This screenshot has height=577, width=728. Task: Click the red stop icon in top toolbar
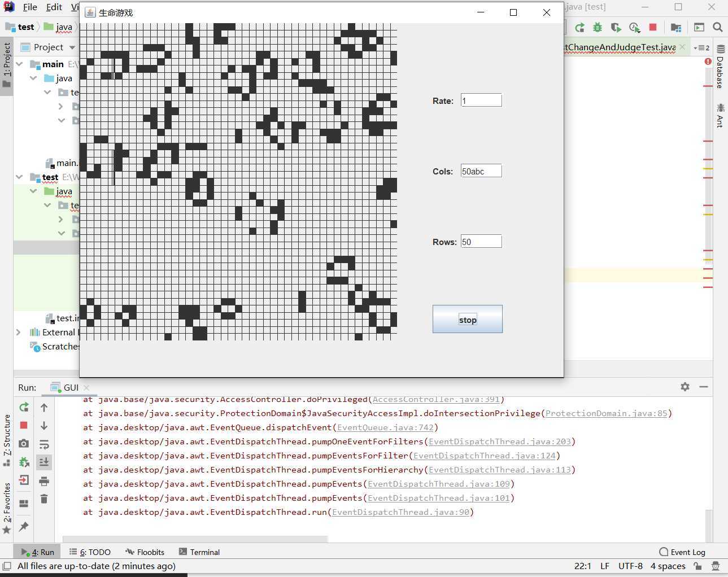(x=653, y=27)
